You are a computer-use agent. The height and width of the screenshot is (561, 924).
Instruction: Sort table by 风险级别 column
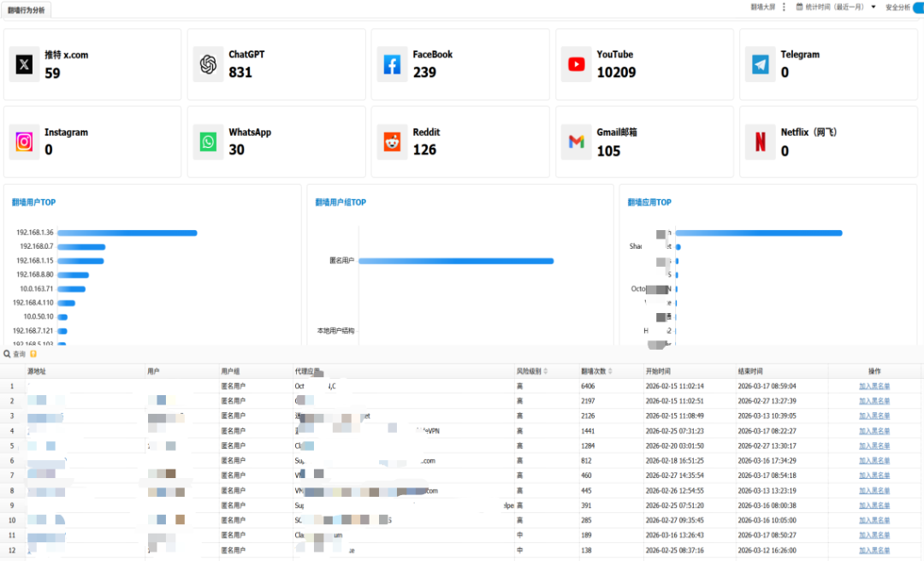(546, 371)
